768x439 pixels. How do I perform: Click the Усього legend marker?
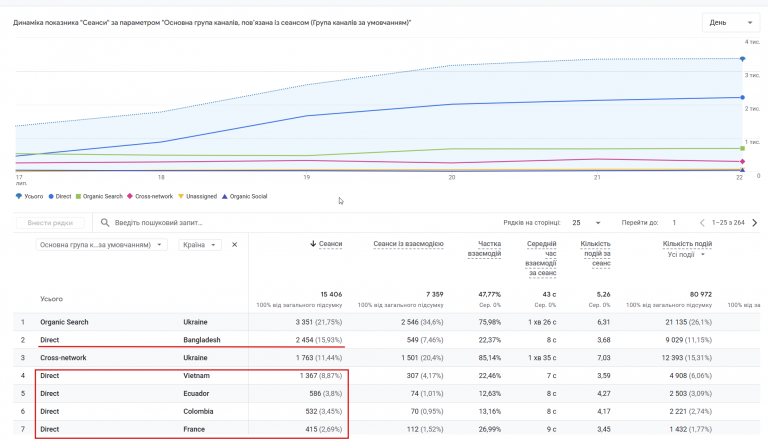point(19,196)
